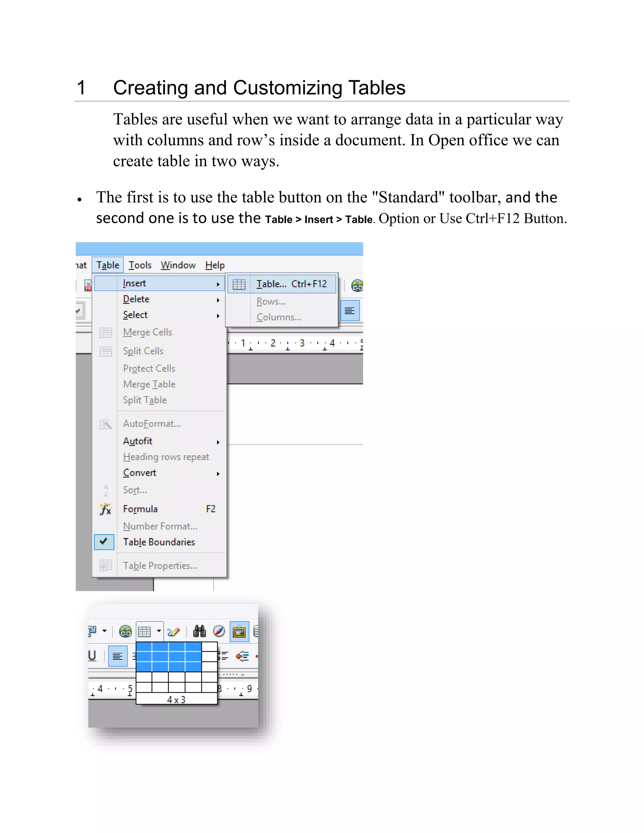644x833 pixels.
Task: Click the table icon beside 'Table... Ctrl+F12'
Action: coord(239,284)
